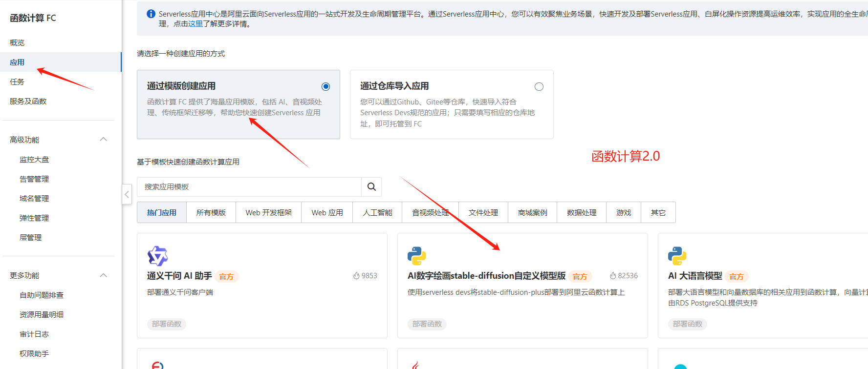Switch to the 人工智能 tab
868x369 pixels.
point(377,212)
